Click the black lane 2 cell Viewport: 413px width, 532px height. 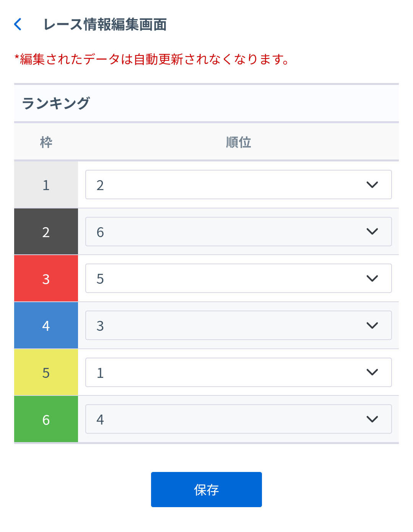(46, 232)
